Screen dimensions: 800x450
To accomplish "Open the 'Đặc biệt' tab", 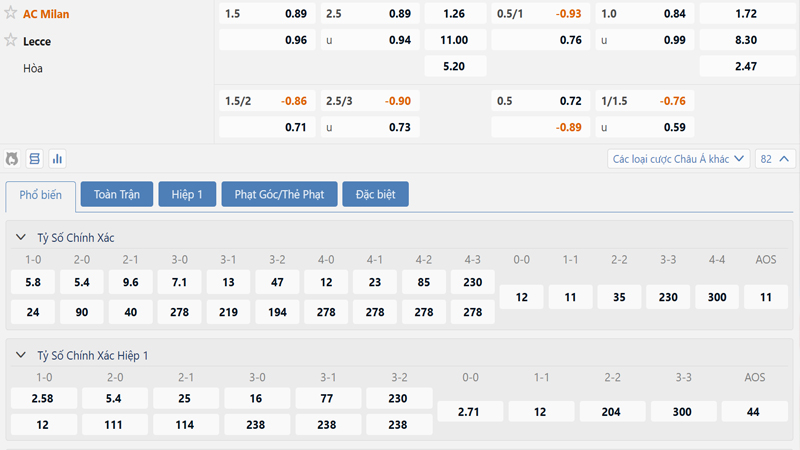I will click(375, 194).
